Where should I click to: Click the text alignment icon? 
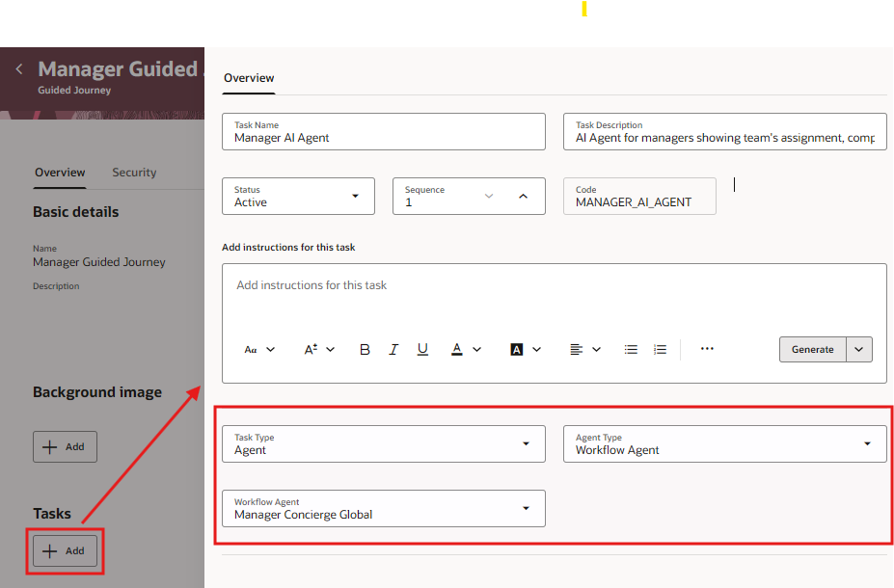click(577, 349)
